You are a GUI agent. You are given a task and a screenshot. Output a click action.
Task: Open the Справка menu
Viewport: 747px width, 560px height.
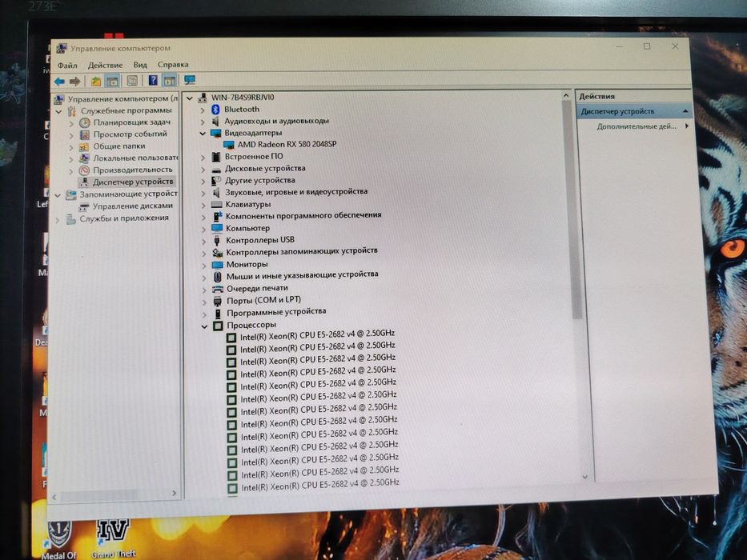173,64
